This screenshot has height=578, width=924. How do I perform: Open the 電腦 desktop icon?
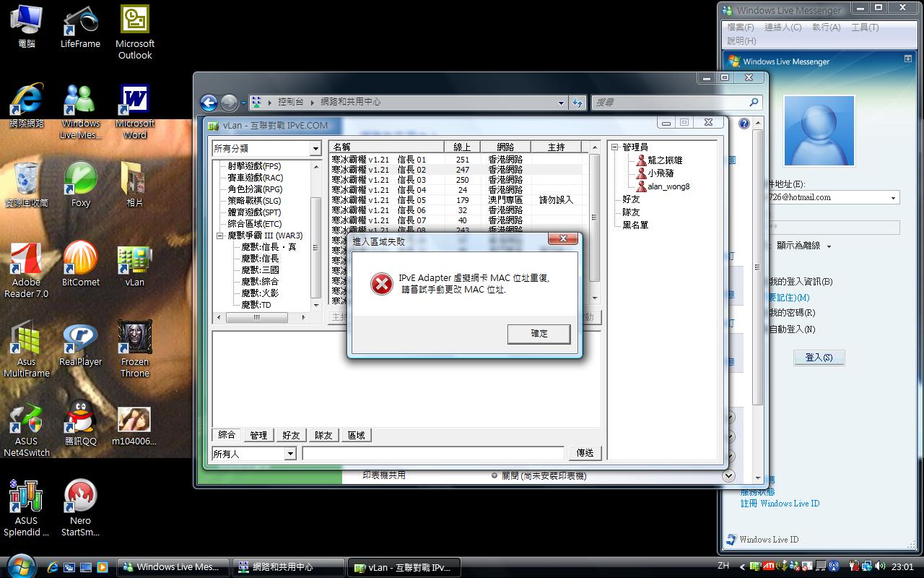[x=27, y=27]
